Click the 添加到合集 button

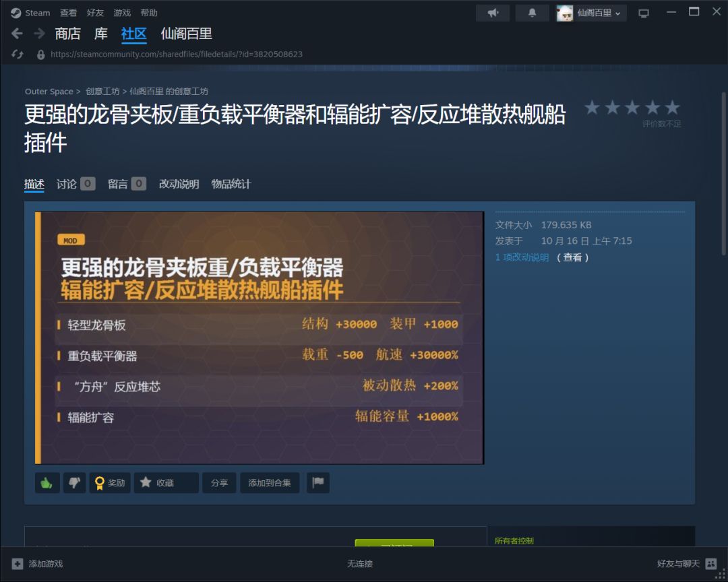(270, 483)
